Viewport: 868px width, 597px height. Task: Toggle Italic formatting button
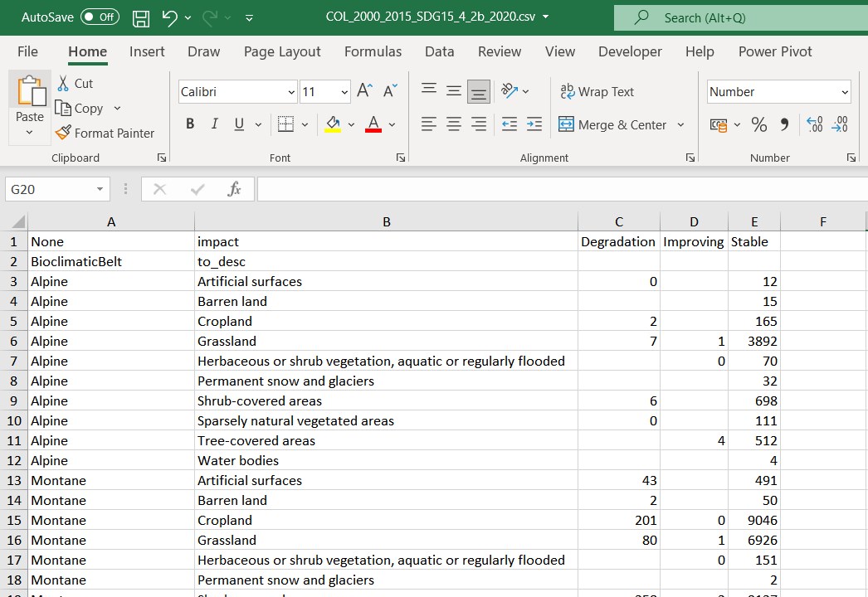click(x=215, y=124)
